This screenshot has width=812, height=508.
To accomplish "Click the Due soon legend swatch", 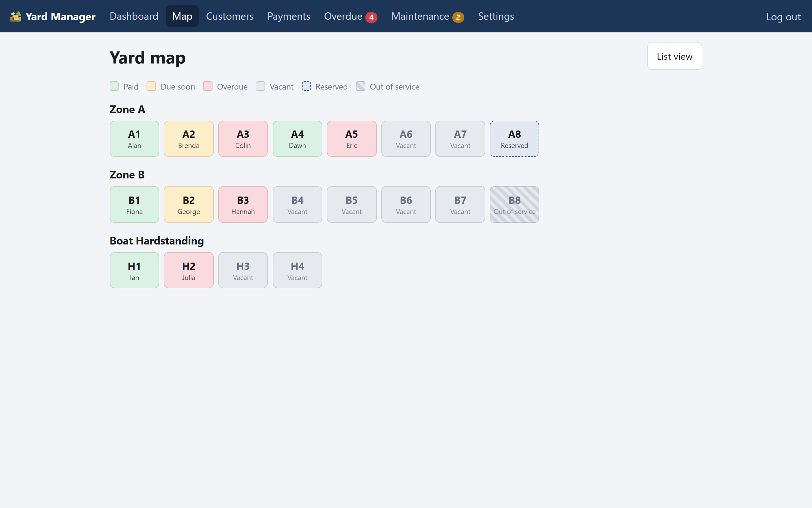I will pyautogui.click(x=151, y=86).
